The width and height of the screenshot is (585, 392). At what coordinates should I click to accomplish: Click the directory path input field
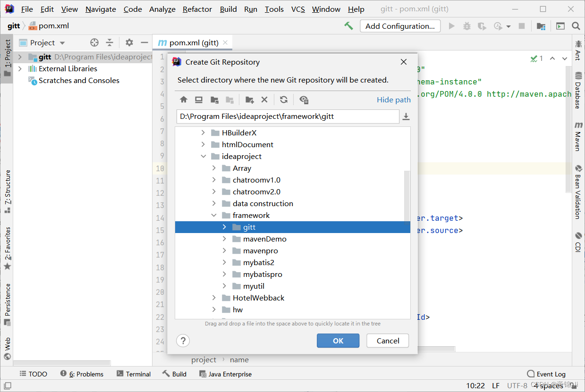click(x=288, y=117)
